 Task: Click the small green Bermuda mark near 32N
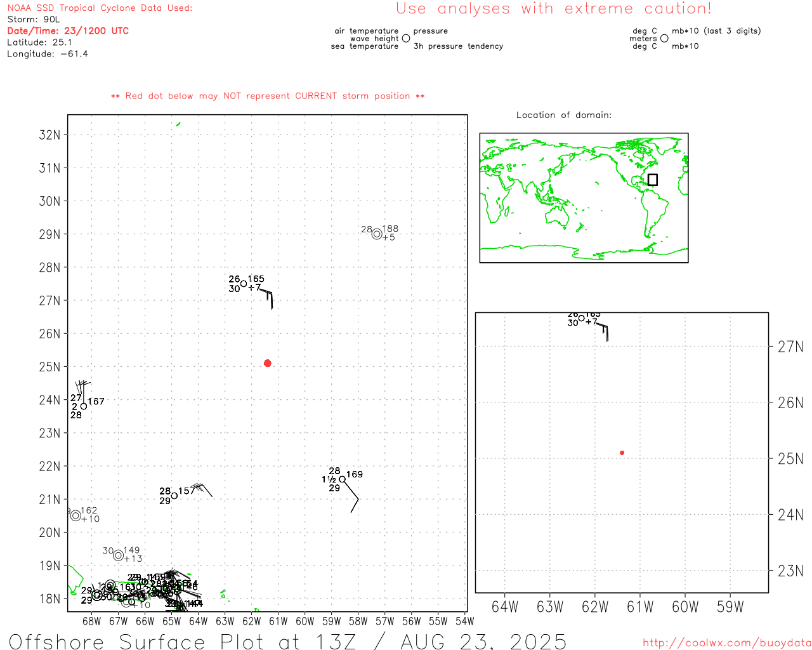[178, 124]
